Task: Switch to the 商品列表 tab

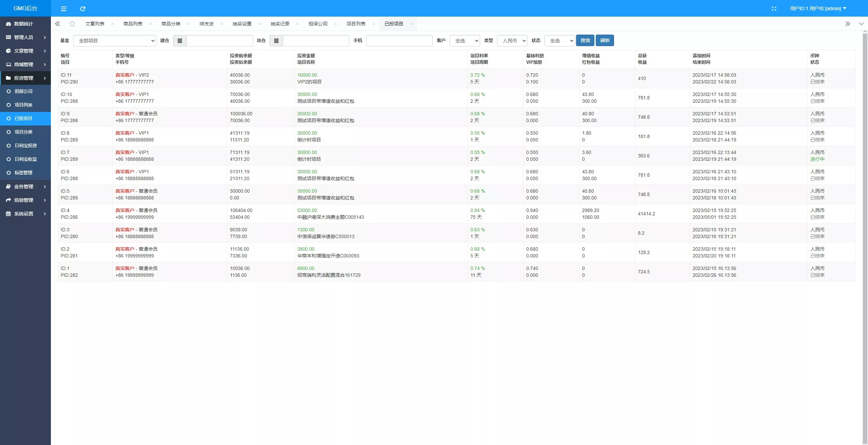Action: tap(133, 24)
